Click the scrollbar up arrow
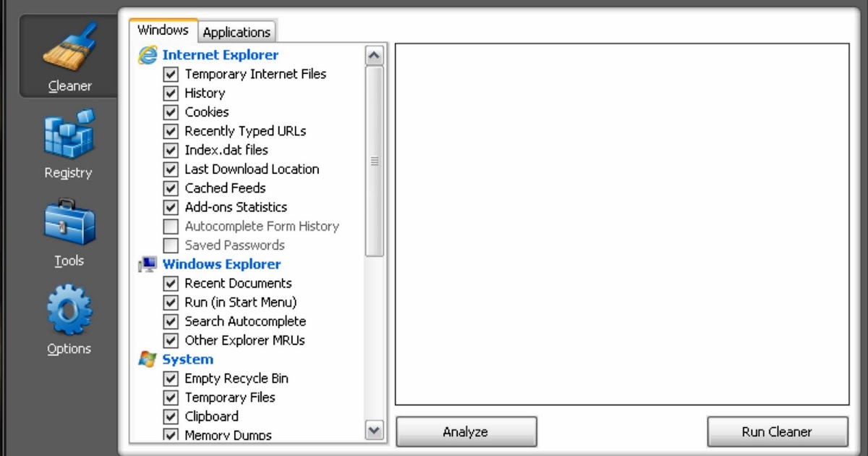 [375, 54]
